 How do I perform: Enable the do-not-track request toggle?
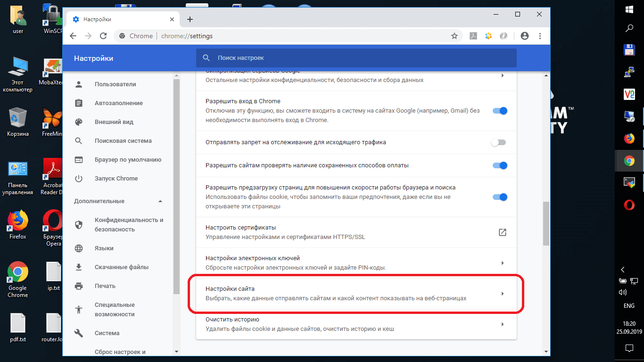(x=498, y=142)
